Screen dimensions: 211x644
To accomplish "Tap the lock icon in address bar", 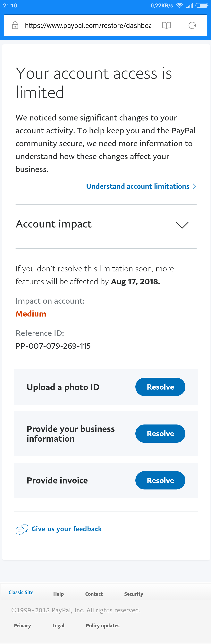I will [15, 25].
